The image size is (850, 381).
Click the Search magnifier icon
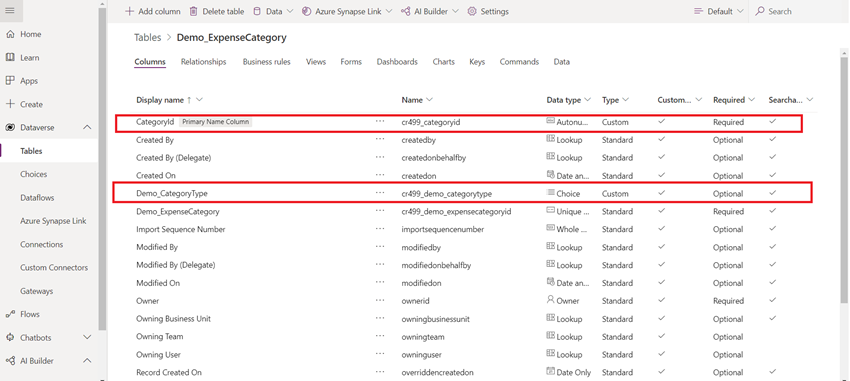761,11
